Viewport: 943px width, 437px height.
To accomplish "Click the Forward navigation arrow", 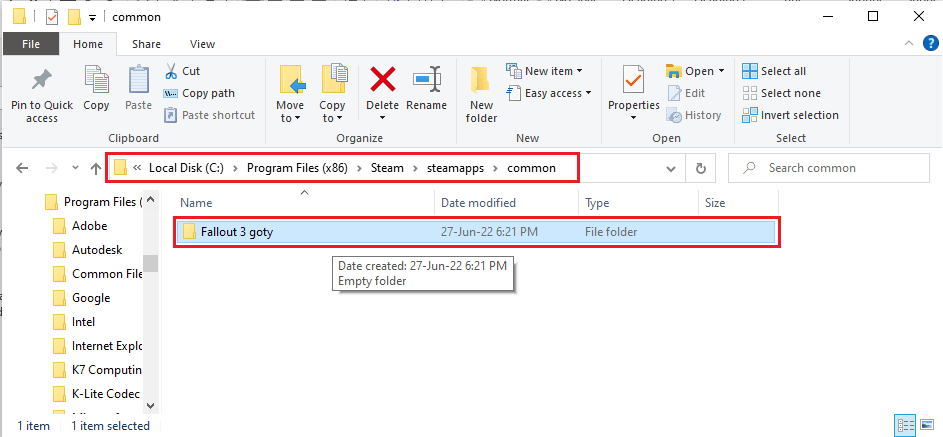I will [52, 168].
